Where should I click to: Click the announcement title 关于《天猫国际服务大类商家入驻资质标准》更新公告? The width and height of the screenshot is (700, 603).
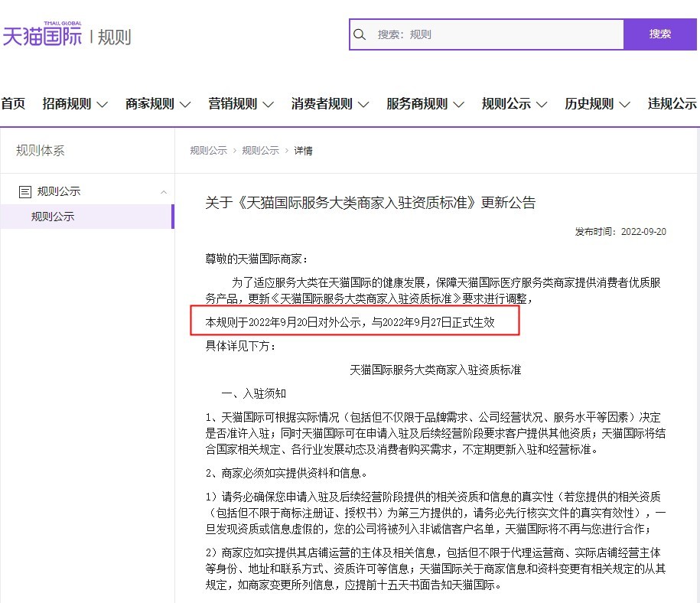[x=370, y=203]
